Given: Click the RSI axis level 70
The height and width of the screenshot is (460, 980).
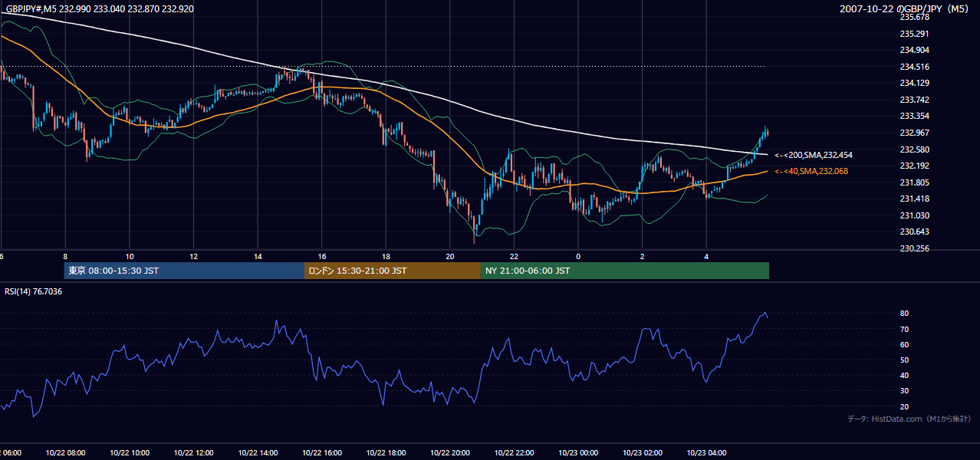Looking at the screenshot, I should 905,329.
